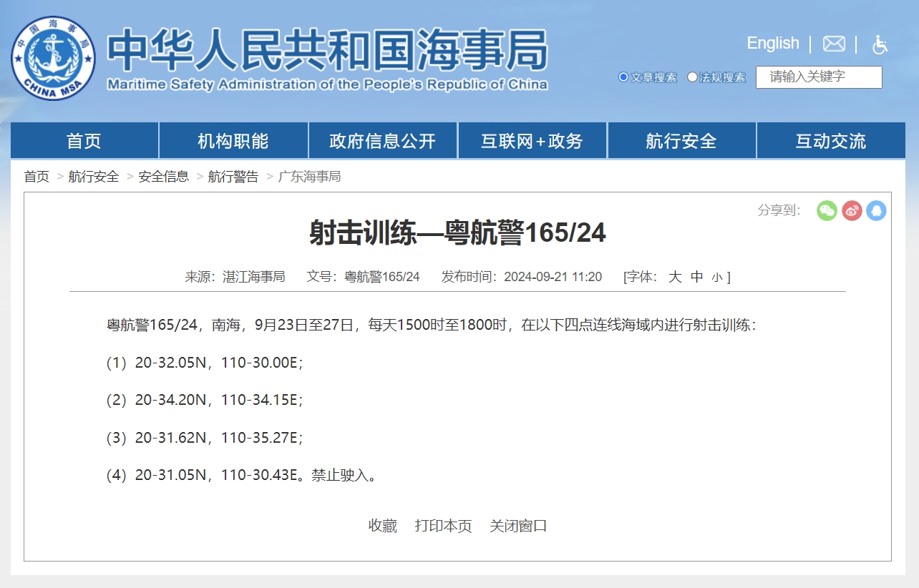Viewport: 919px width, 588px height.
Task: Open the 航行安全 navigation menu
Action: (681, 141)
